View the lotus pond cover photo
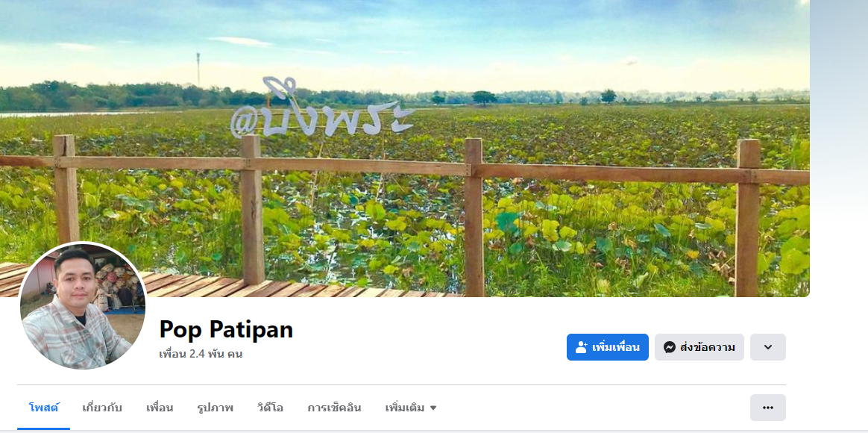This screenshot has height=433, width=868. tap(405, 148)
